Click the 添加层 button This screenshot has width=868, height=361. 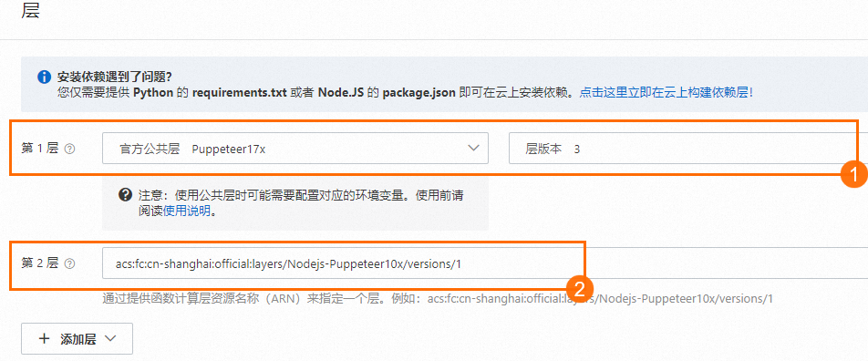pyautogui.click(x=77, y=339)
